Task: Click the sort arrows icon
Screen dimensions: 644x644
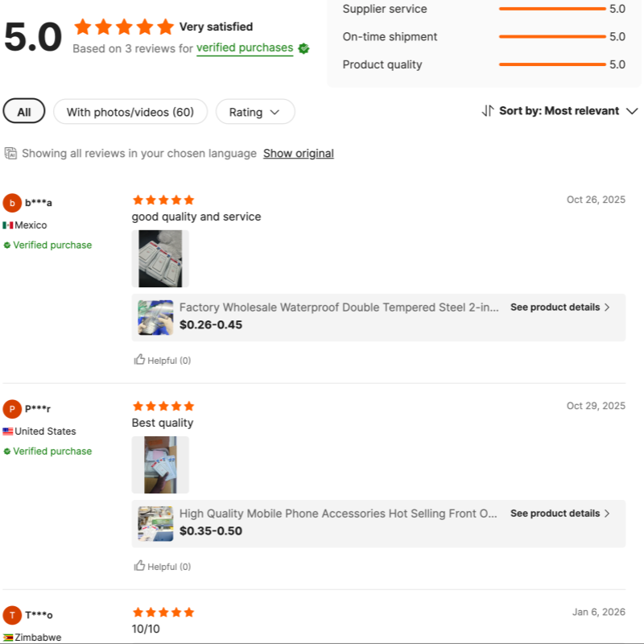Action: pos(488,111)
